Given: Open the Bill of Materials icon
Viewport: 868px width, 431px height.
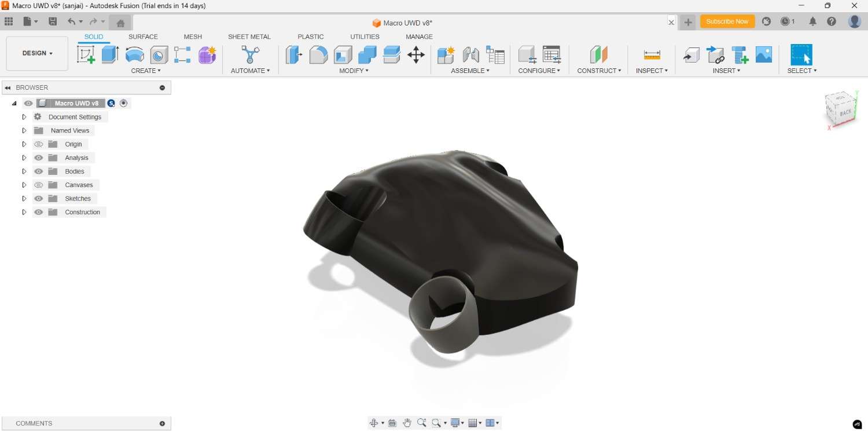Looking at the screenshot, I should (495, 55).
